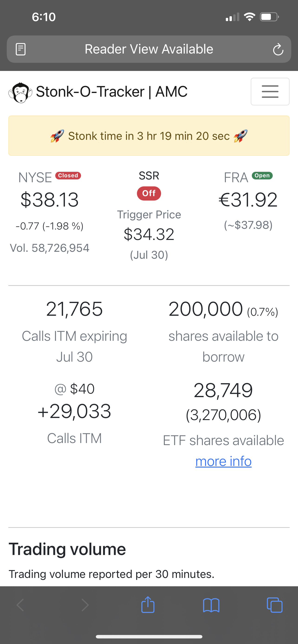Tap the NYSE 'Closed' status badge
This screenshot has height=644, width=298.
(68, 175)
